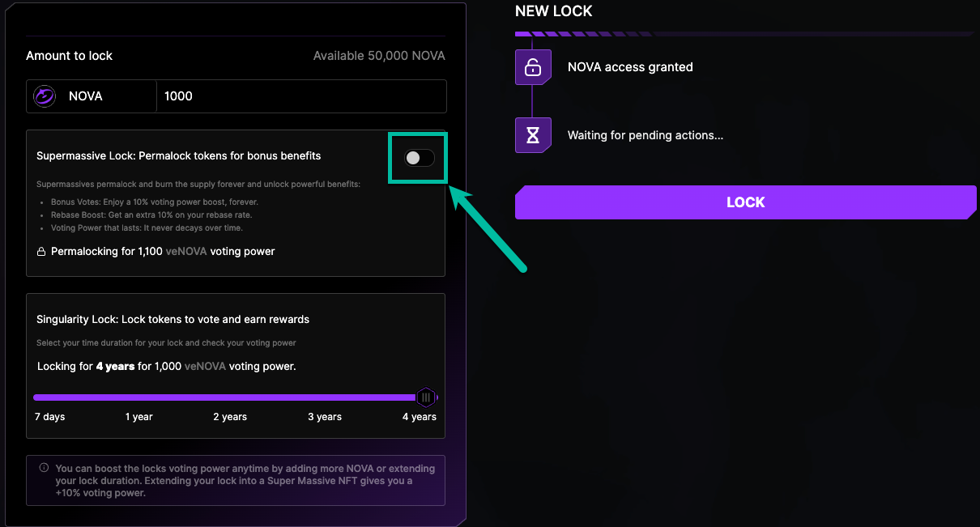Screen dimensions: 980x527
Task: Click the Waiting for pending actions text
Action: [645, 135]
